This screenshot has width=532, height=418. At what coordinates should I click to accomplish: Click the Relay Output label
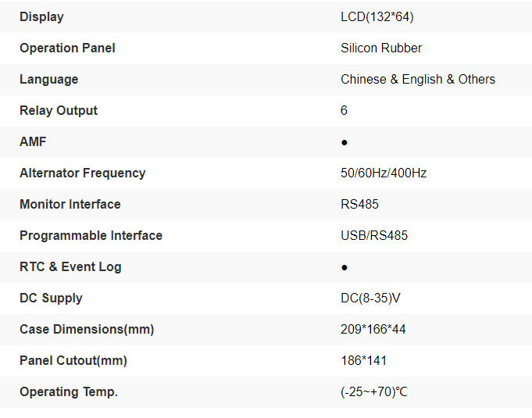coord(59,110)
